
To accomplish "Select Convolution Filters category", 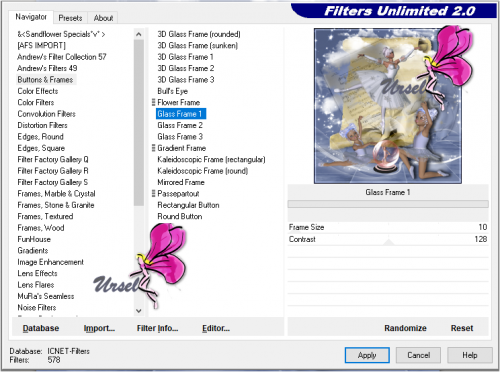I will point(46,114).
